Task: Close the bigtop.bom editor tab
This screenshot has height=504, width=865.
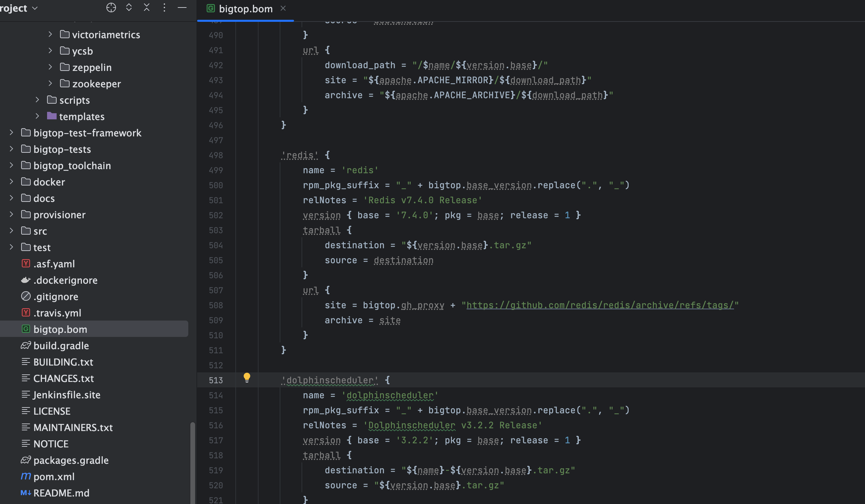Action: pyautogui.click(x=283, y=8)
